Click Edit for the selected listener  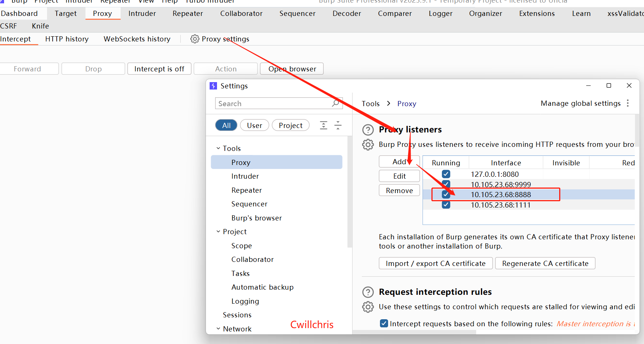399,176
